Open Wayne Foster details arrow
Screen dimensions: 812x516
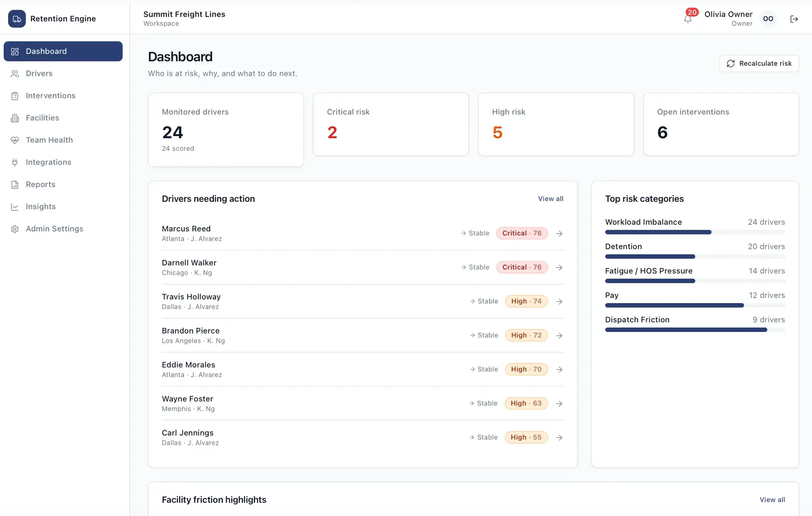tap(559, 403)
